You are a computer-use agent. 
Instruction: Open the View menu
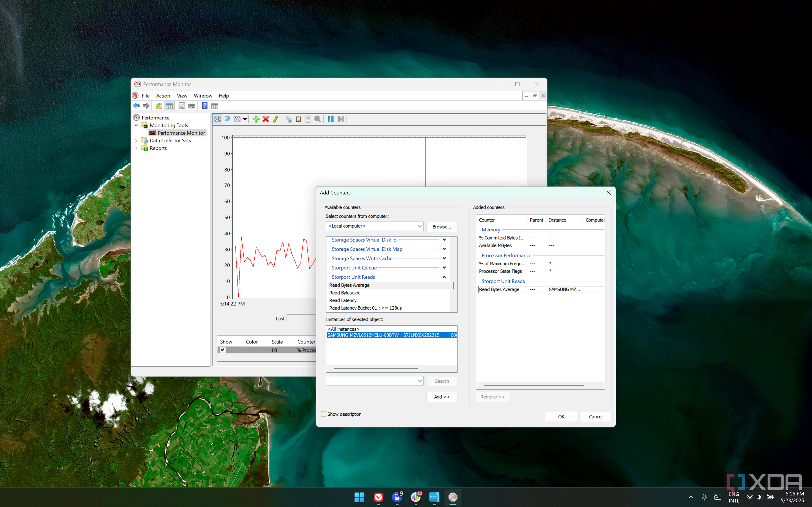click(x=182, y=96)
